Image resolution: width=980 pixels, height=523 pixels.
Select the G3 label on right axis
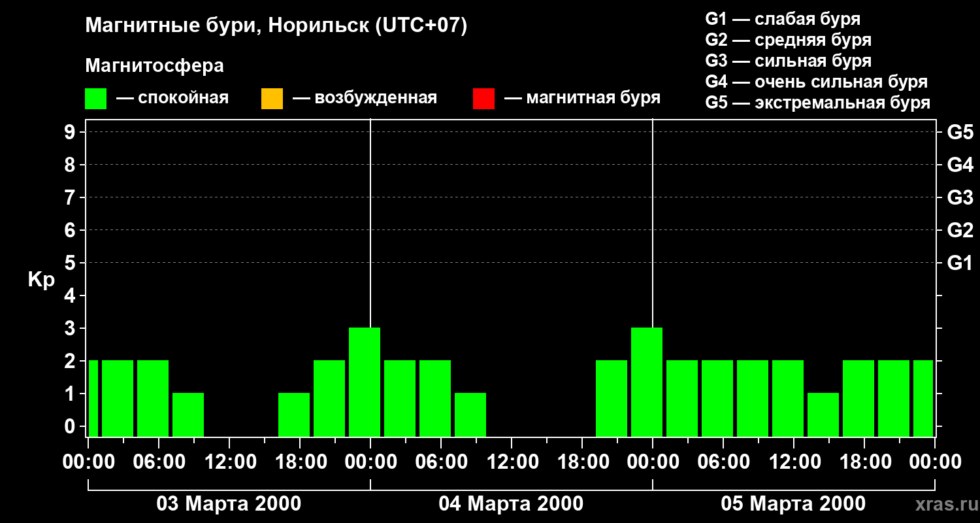pos(960,197)
